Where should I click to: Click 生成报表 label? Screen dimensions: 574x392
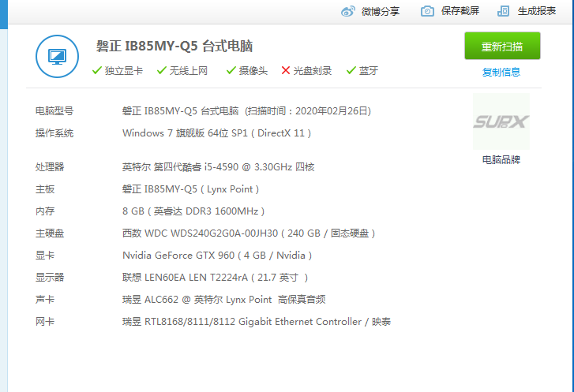537,11
